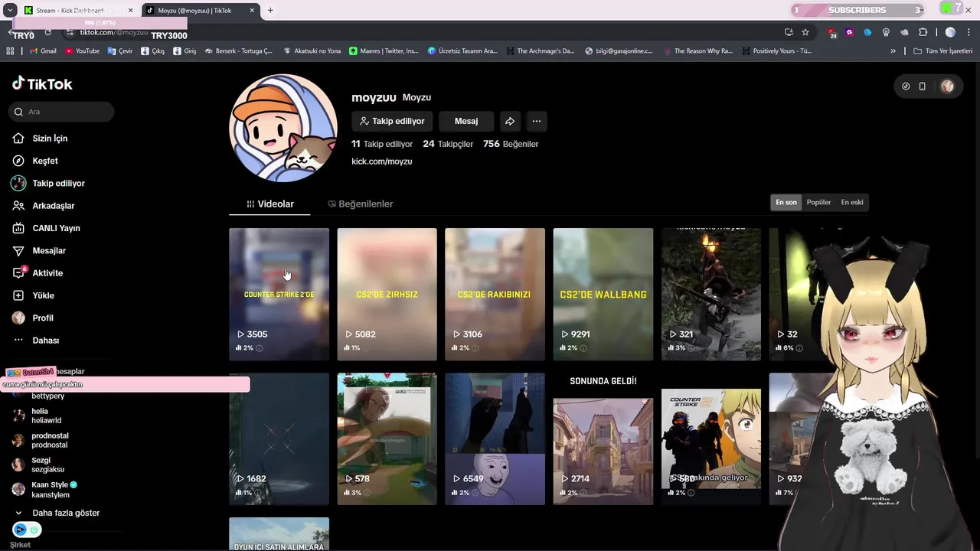This screenshot has width=980, height=551.
Task: Open the video with 6549 views
Action: (x=495, y=439)
